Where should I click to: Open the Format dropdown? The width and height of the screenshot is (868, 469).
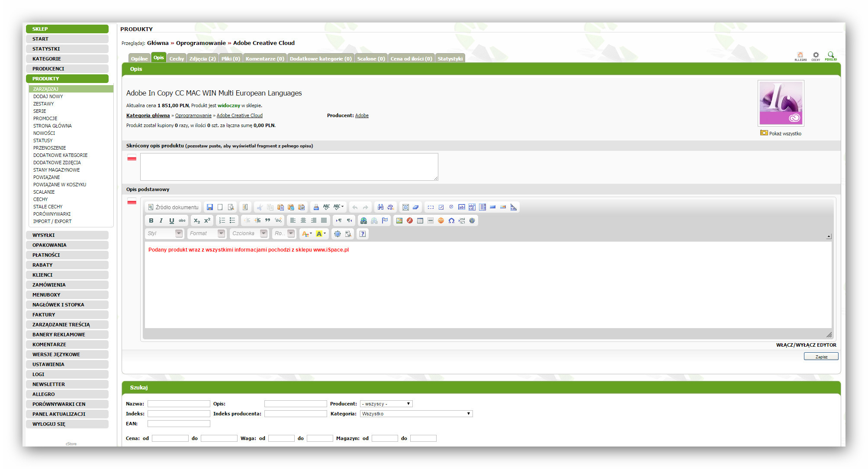point(206,233)
